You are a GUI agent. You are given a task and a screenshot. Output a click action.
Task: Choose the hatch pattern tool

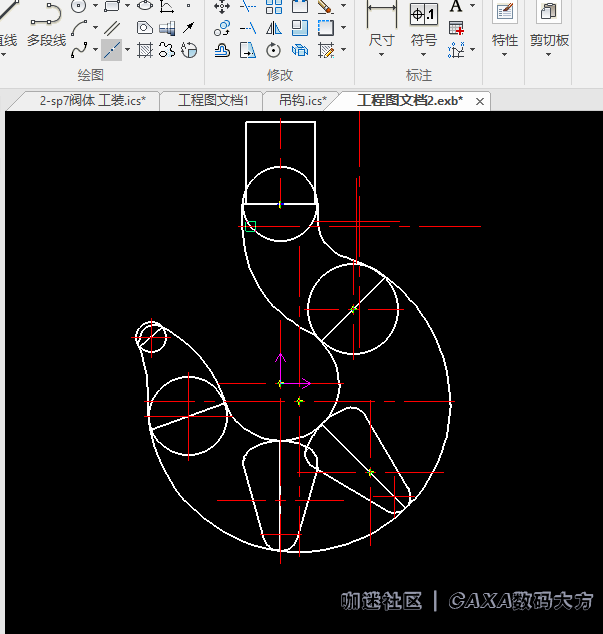pyautogui.click(x=145, y=49)
